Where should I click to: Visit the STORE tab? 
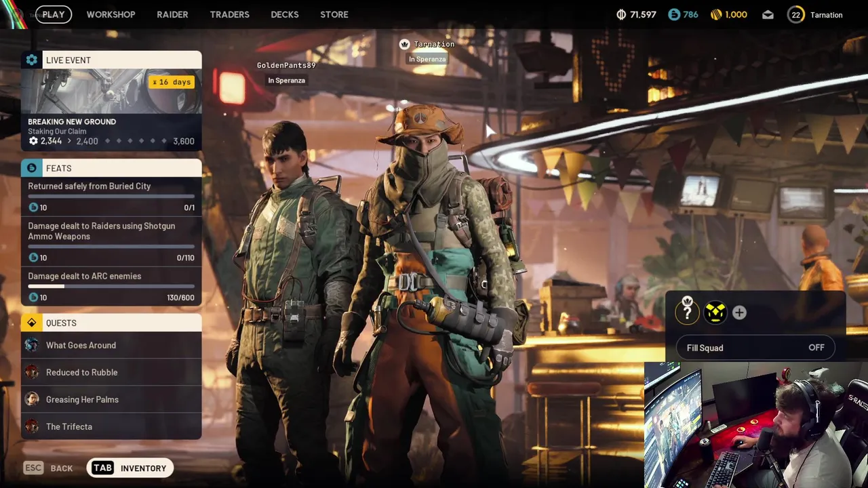(334, 14)
